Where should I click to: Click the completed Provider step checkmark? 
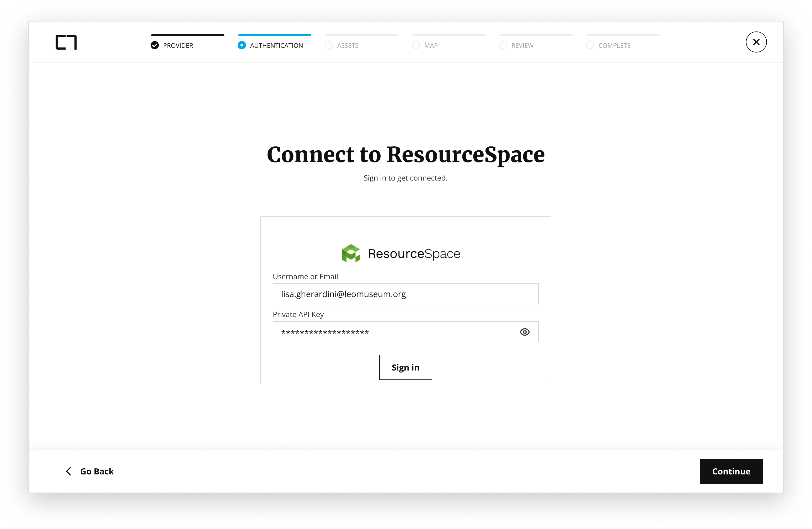click(154, 45)
